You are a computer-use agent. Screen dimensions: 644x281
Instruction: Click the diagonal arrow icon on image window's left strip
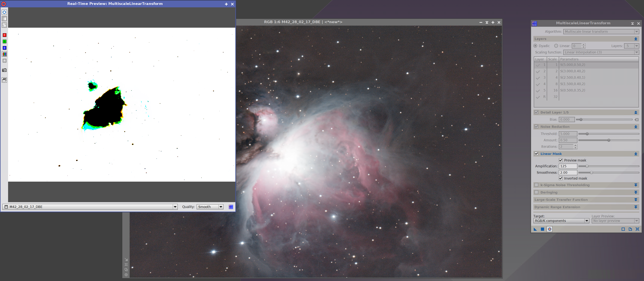click(x=126, y=260)
